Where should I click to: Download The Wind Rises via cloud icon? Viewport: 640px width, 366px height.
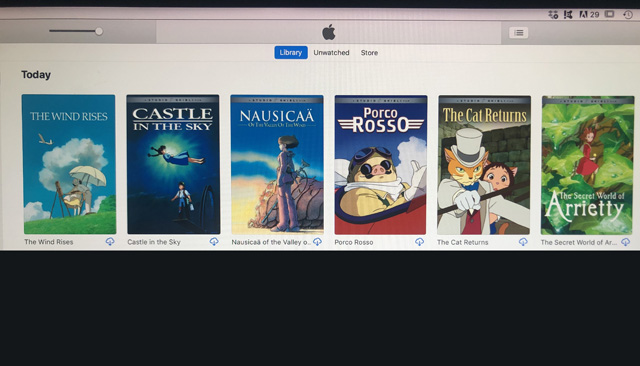click(x=110, y=242)
